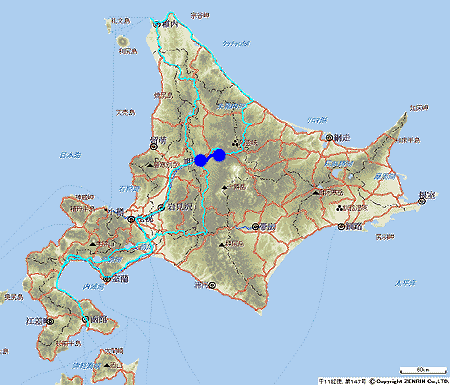Click the Sapporo (札幌) city marker
450x385 pixels.
click(x=132, y=219)
